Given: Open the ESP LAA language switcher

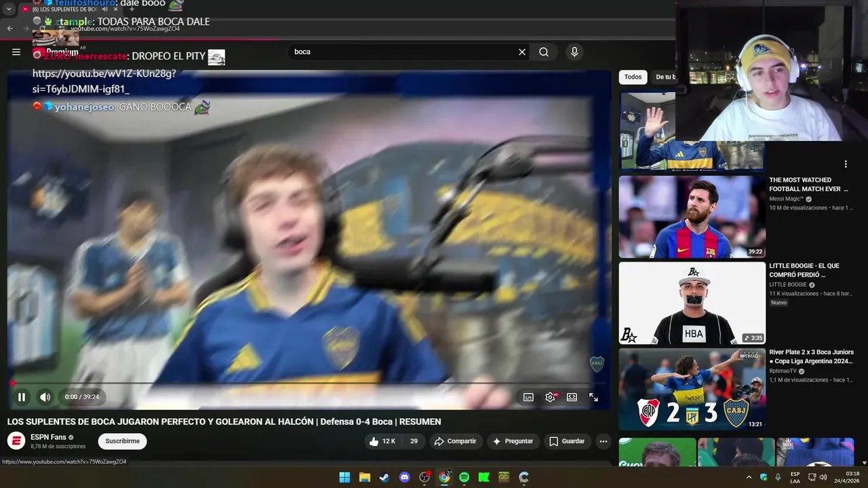Looking at the screenshot, I should pos(795,477).
